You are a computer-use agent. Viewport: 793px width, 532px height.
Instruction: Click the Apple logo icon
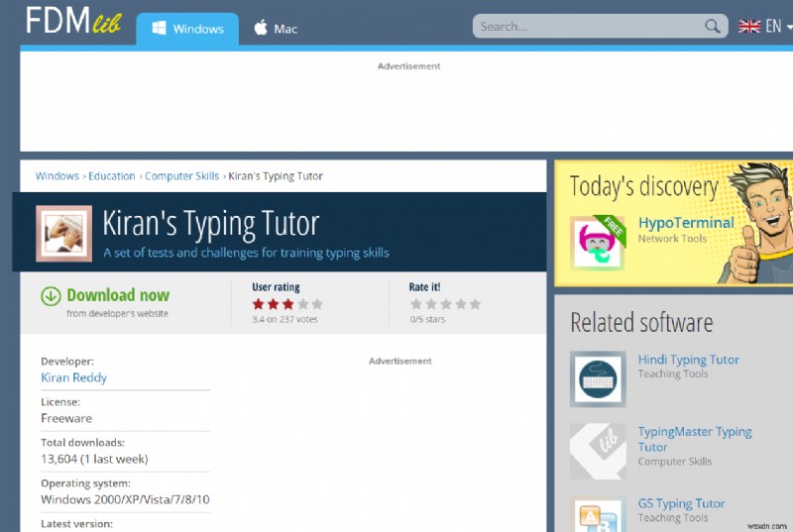pos(261,28)
